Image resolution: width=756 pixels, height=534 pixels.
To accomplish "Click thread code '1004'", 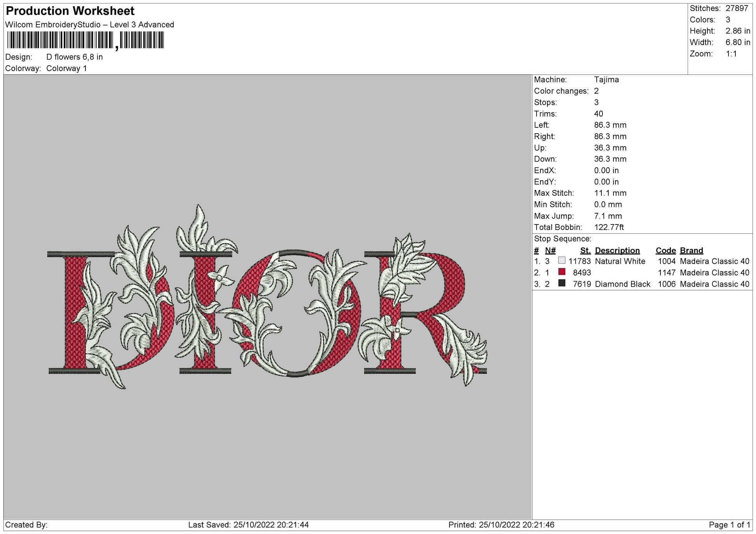I will pos(667,261).
